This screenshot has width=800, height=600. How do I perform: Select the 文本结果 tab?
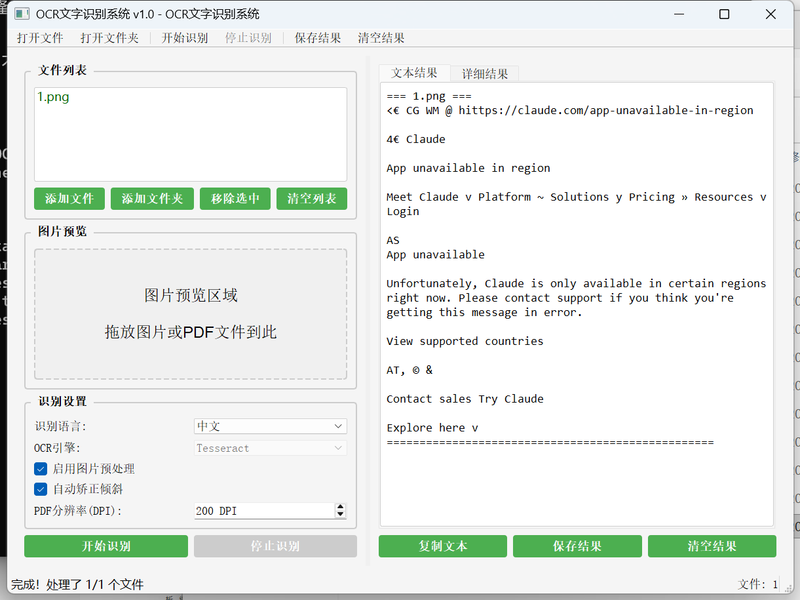click(414, 73)
